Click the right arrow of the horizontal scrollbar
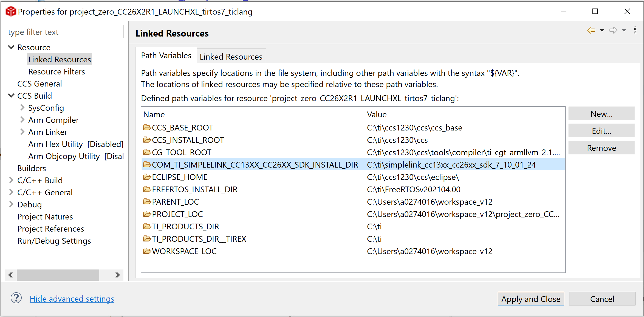Screen dimensions: 644x317 (118, 275)
